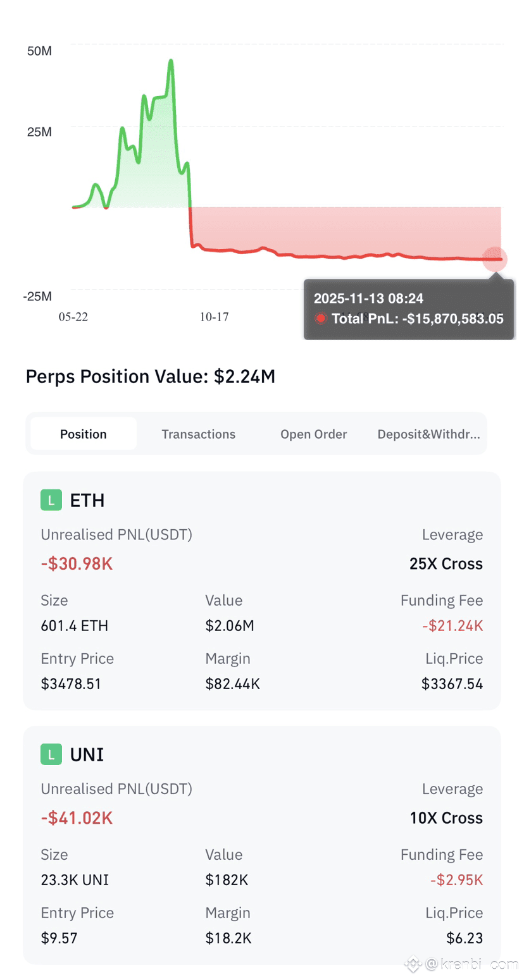Select the Position tab
Screen dimensions: 524x980
point(84,434)
